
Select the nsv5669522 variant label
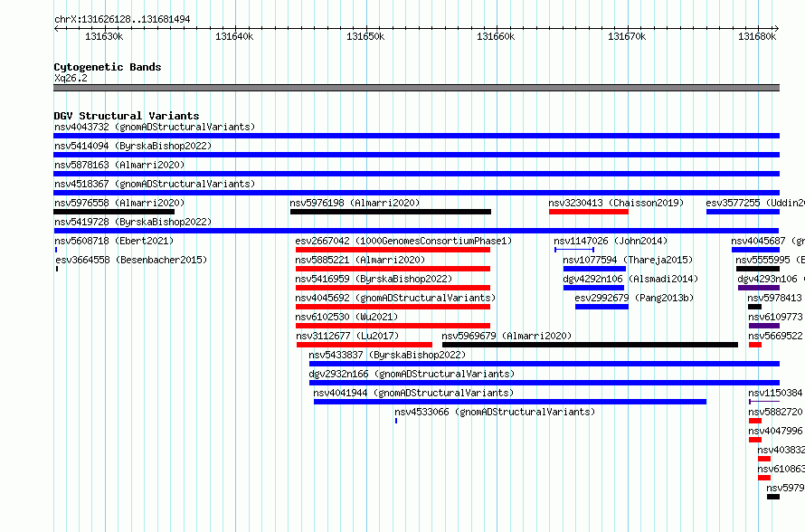click(775, 336)
